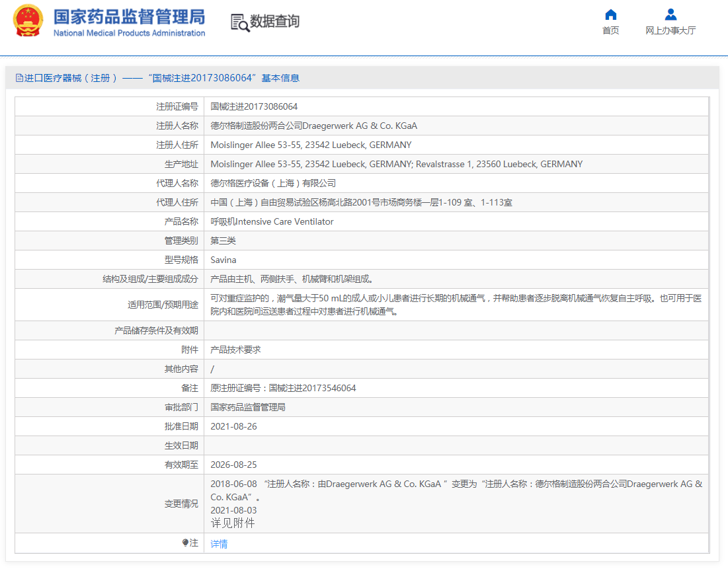728x569 pixels.
Task: Click 数据查询 heading text
Action: [274, 21]
